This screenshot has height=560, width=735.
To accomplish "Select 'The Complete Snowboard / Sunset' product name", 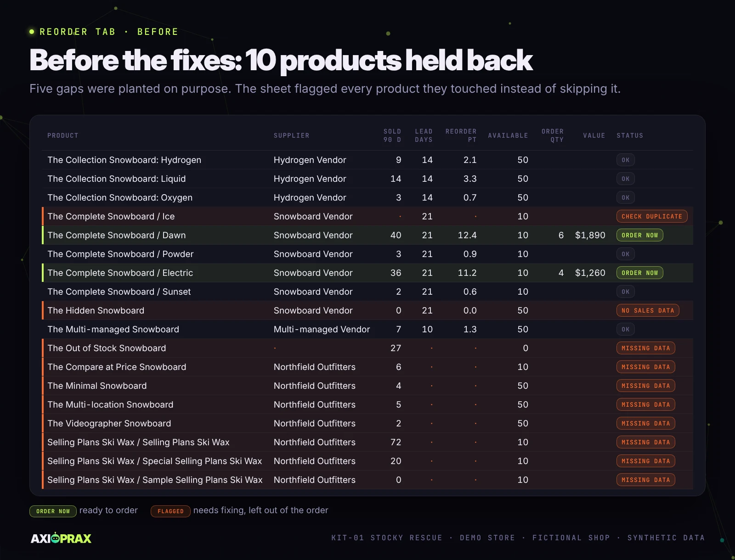I will [119, 291].
